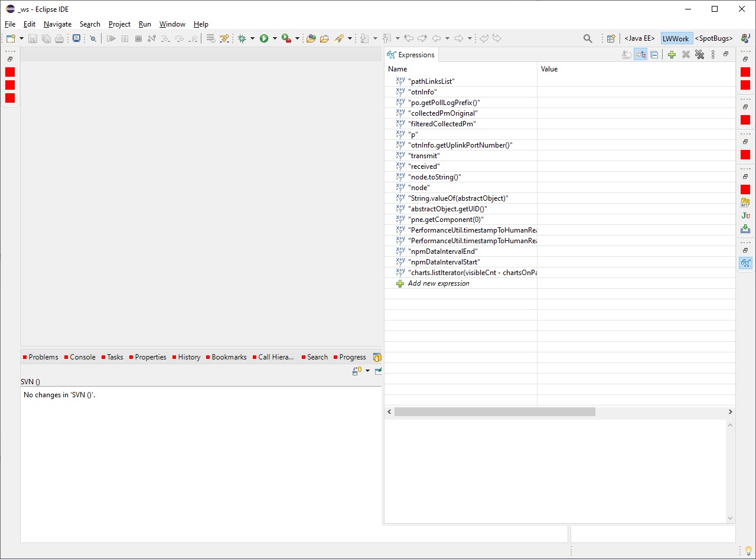Toggle Show Type Names in Expressions toolbar
This screenshot has height=559, width=756.
coord(627,55)
